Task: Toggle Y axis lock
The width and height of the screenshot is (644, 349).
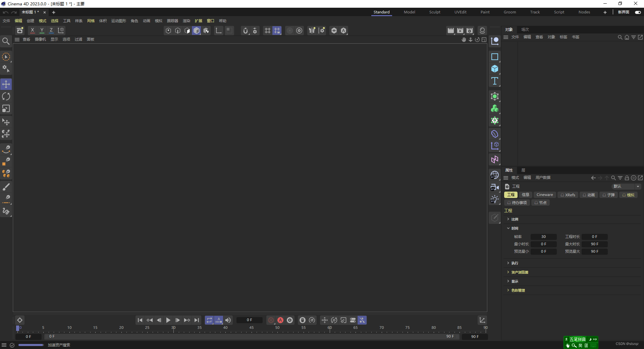Action: [x=42, y=31]
